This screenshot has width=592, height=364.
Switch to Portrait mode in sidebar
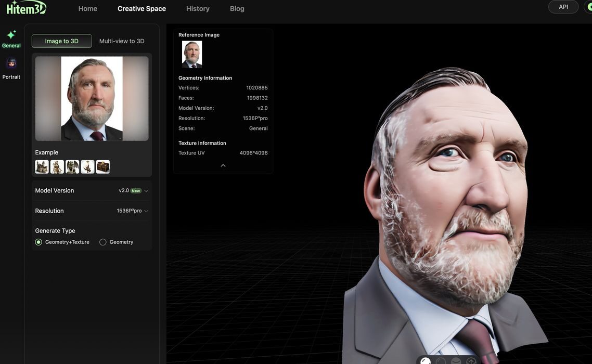tap(11, 63)
